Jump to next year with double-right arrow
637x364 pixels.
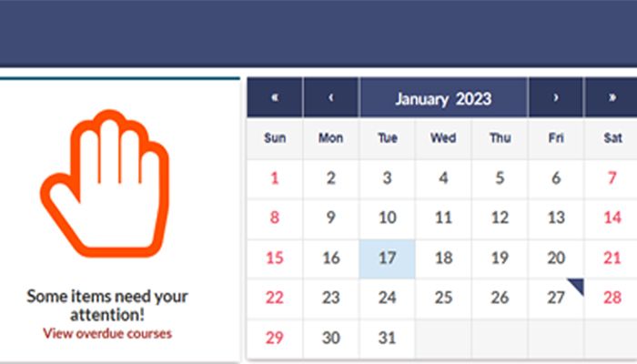coord(612,98)
